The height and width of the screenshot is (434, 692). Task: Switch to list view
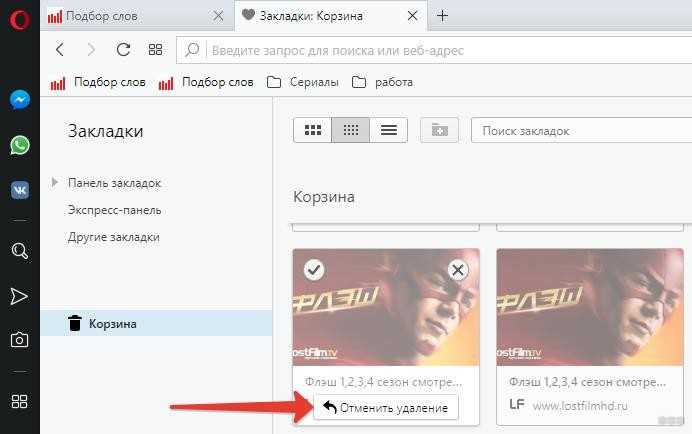(389, 130)
